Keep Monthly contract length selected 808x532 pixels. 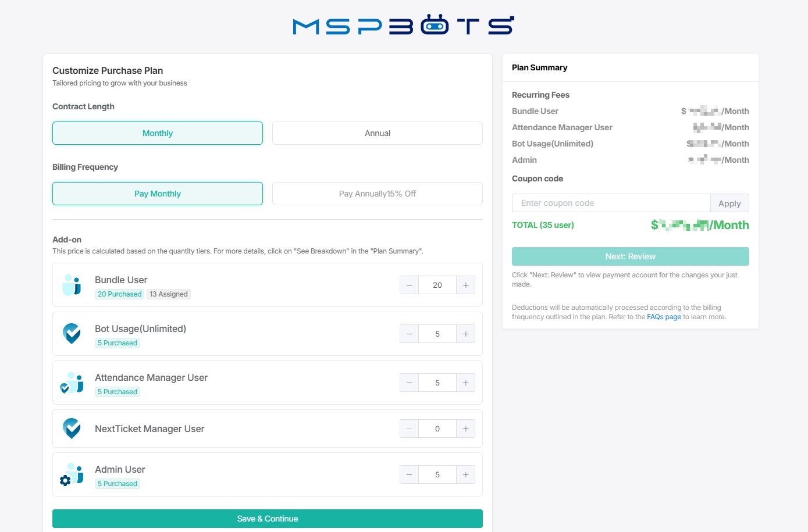pos(157,133)
